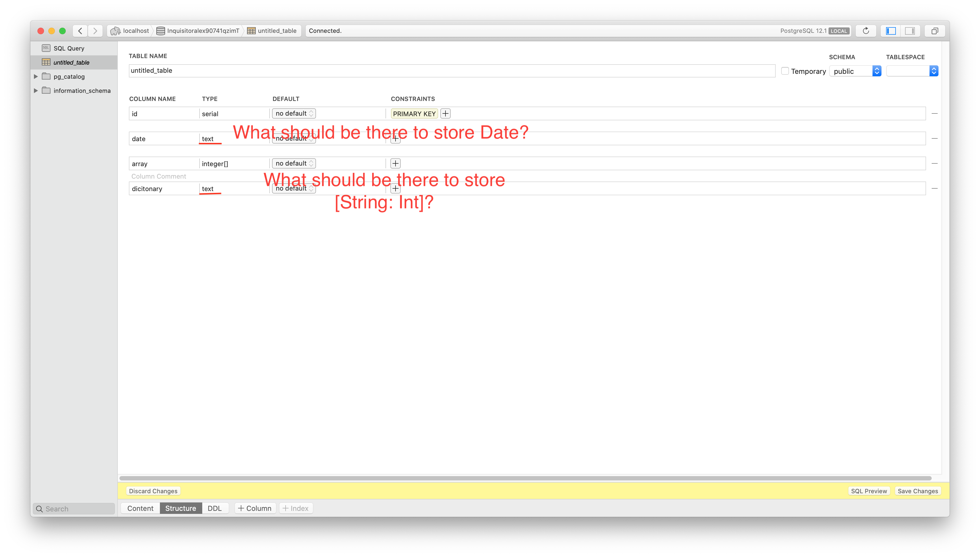The height and width of the screenshot is (557, 980).
Task: Switch to the DDL tab
Action: pyautogui.click(x=214, y=508)
